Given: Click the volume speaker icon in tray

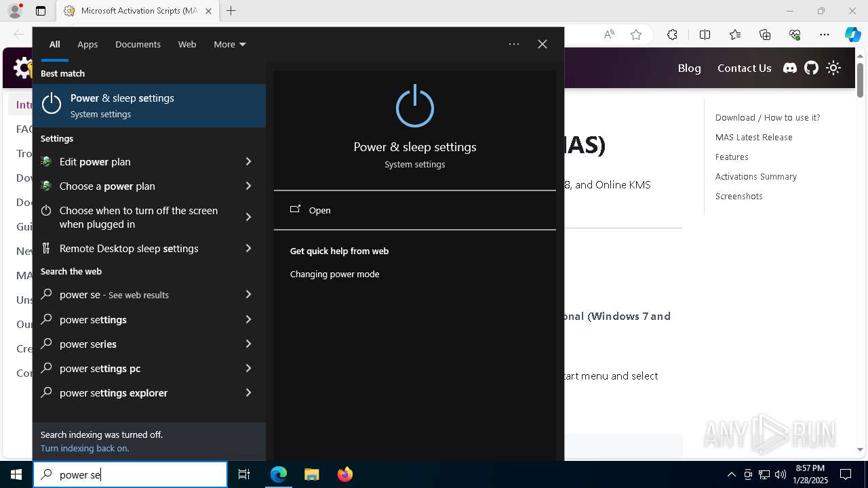Looking at the screenshot, I should 780,474.
